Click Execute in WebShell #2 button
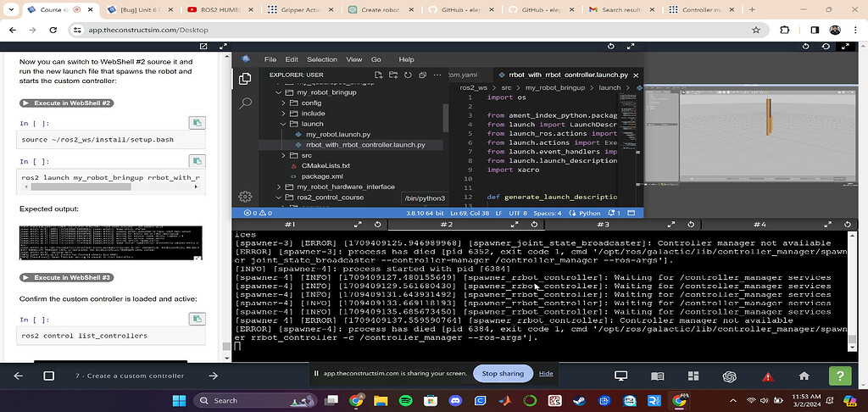This screenshot has height=412, width=868. 66,103
